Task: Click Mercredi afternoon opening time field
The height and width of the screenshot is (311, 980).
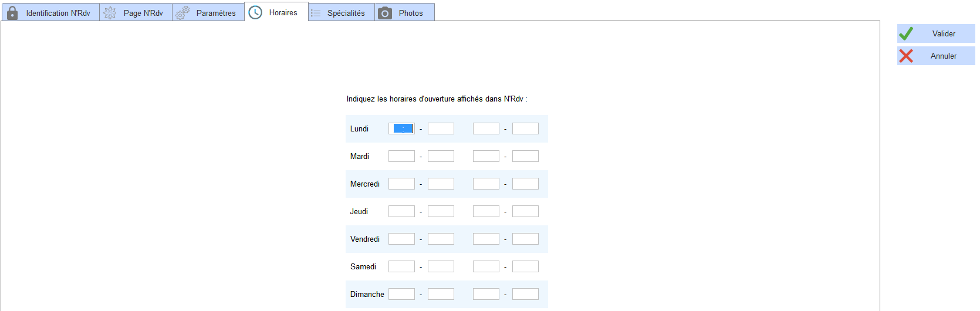Action: (486, 184)
